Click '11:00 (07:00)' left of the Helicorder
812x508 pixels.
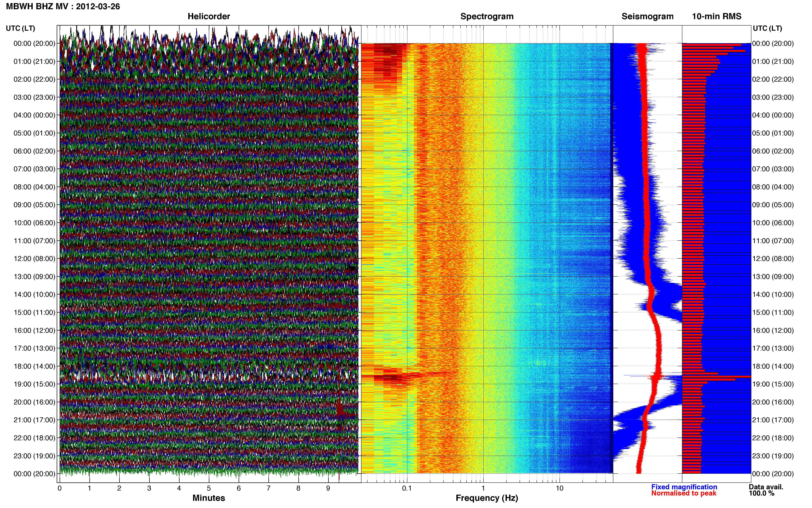(34, 241)
